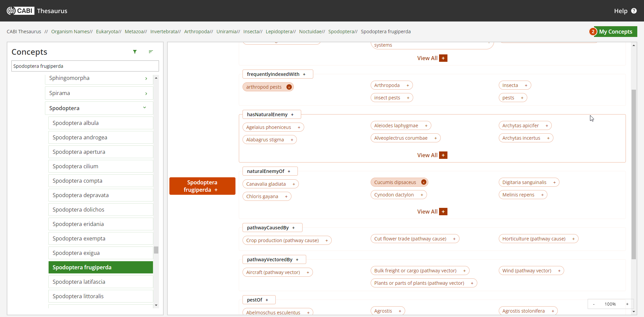Open the My Concepts button
This screenshot has height=317, width=644.
point(615,32)
